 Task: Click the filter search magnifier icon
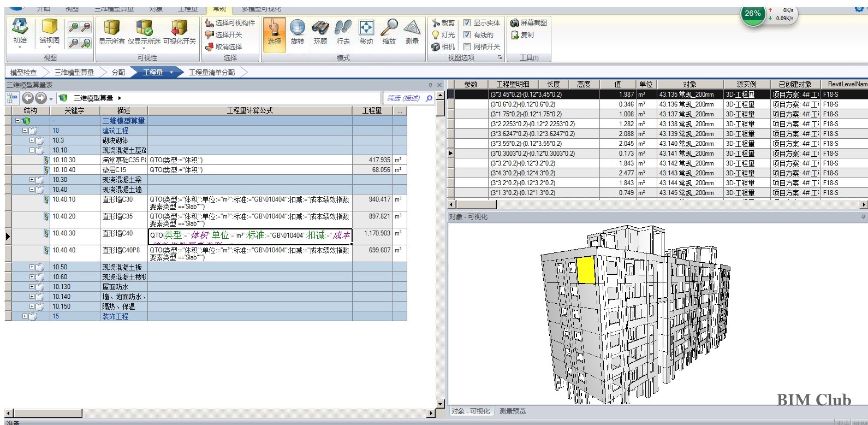(429, 98)
